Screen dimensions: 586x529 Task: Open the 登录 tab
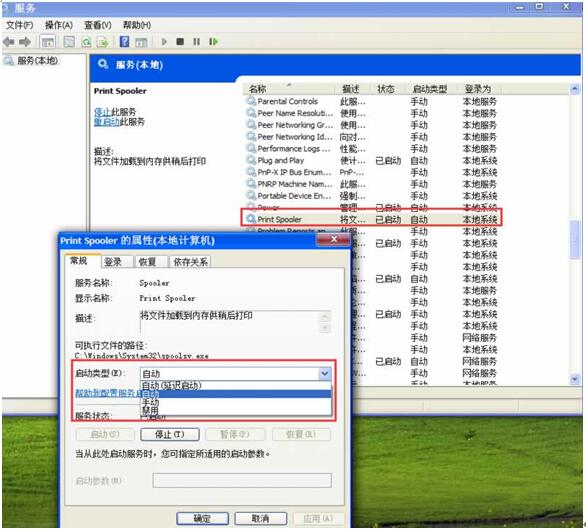coord(113,262)
